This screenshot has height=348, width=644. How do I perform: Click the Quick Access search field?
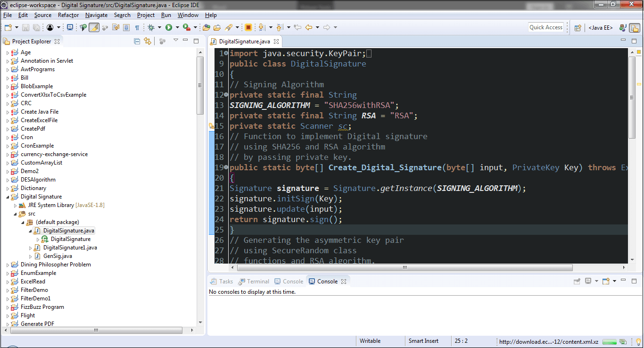(546, 27)
